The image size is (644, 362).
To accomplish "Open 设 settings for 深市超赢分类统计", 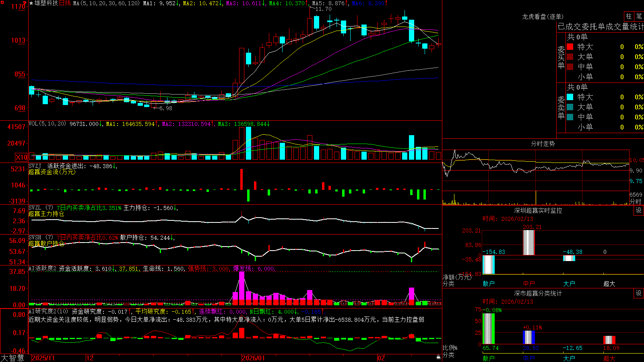I will [x=639, y=293].
